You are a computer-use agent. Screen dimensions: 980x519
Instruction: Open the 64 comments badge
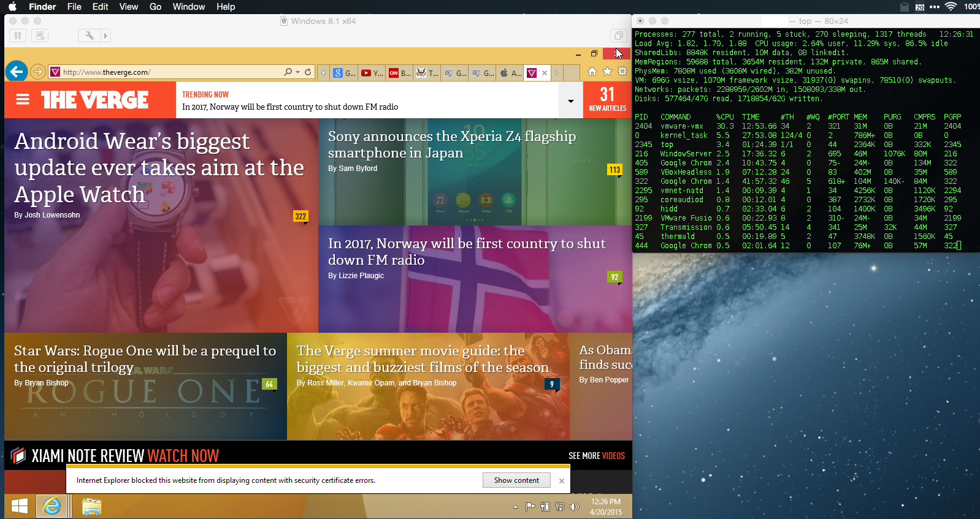tap(269, 384)
